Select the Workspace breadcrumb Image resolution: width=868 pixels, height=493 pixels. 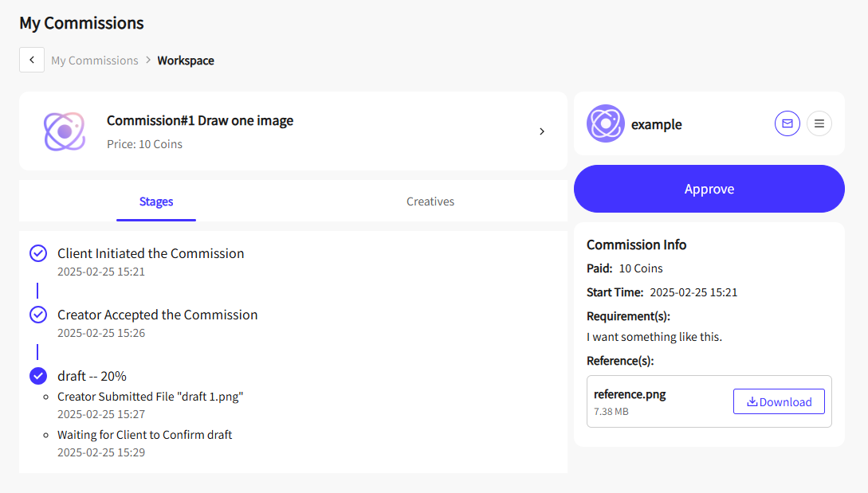(x=186, y=61)
